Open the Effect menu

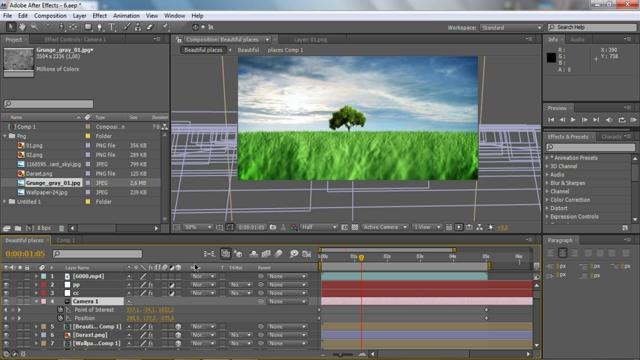click(x=100, y=16)
